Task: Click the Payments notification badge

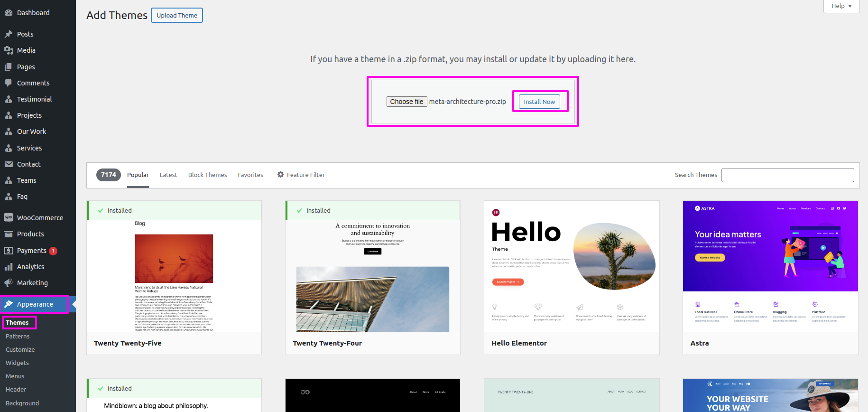Action: pos(53,251)
